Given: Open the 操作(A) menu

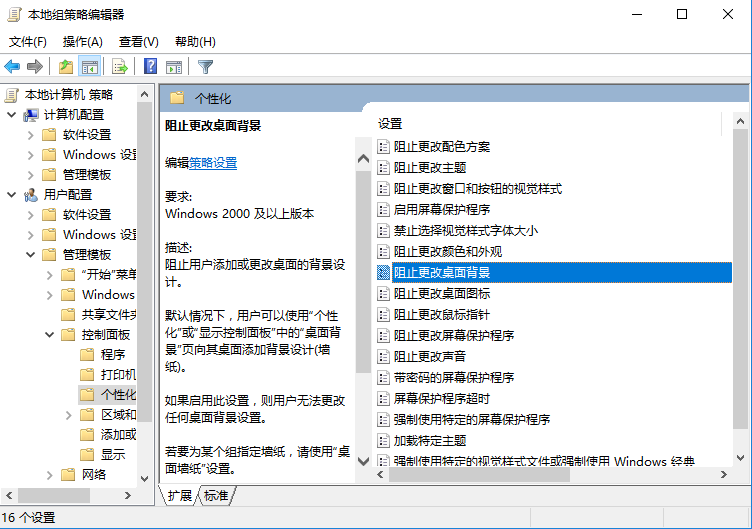Looking at the screenshot, I should pyautogui.click(x=82, y=42).
